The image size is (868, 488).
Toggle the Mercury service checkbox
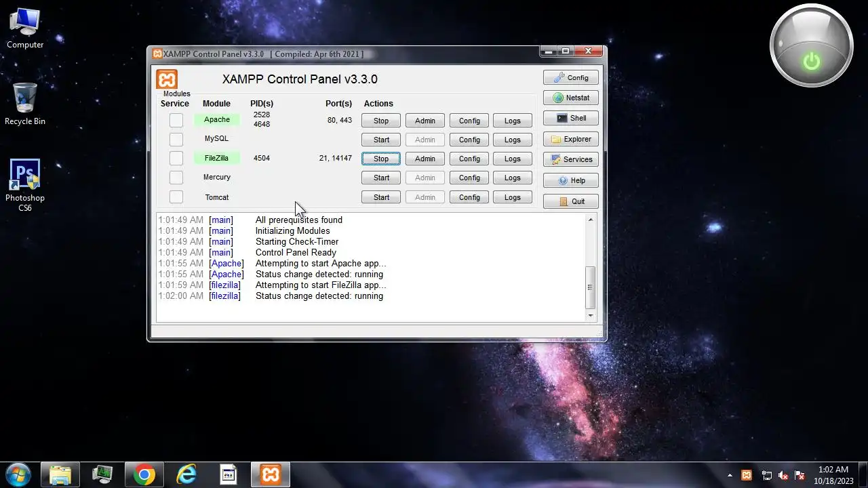coord(176,178)
